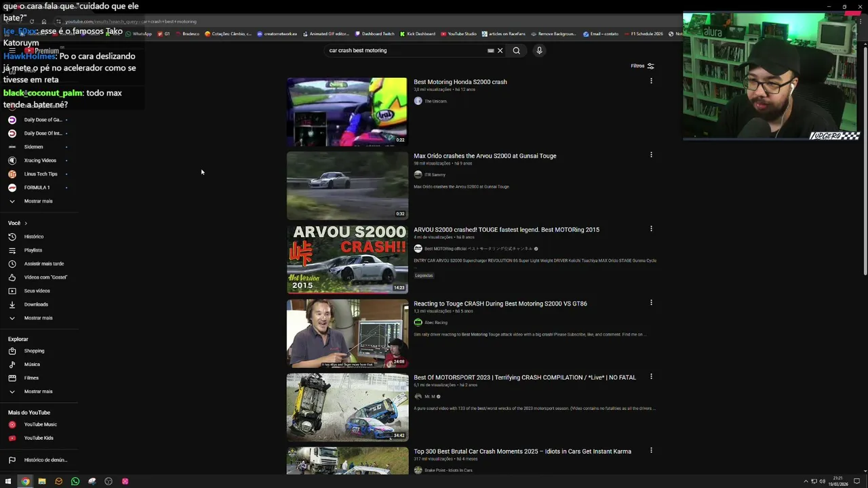Play ARVOU S2000 CRASH!! thumbnail
Image resolution: width=868 pixels, height=488 pixels.
[347, 259]
